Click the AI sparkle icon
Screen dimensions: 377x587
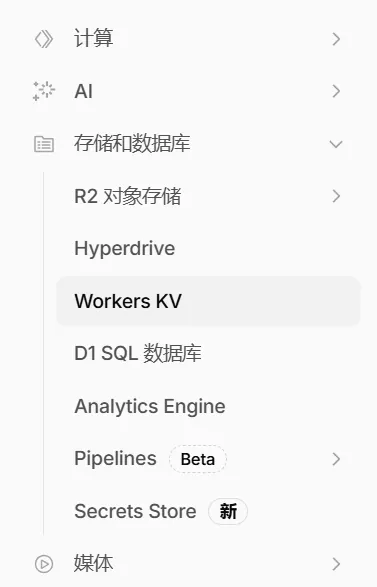coord(44,91)
